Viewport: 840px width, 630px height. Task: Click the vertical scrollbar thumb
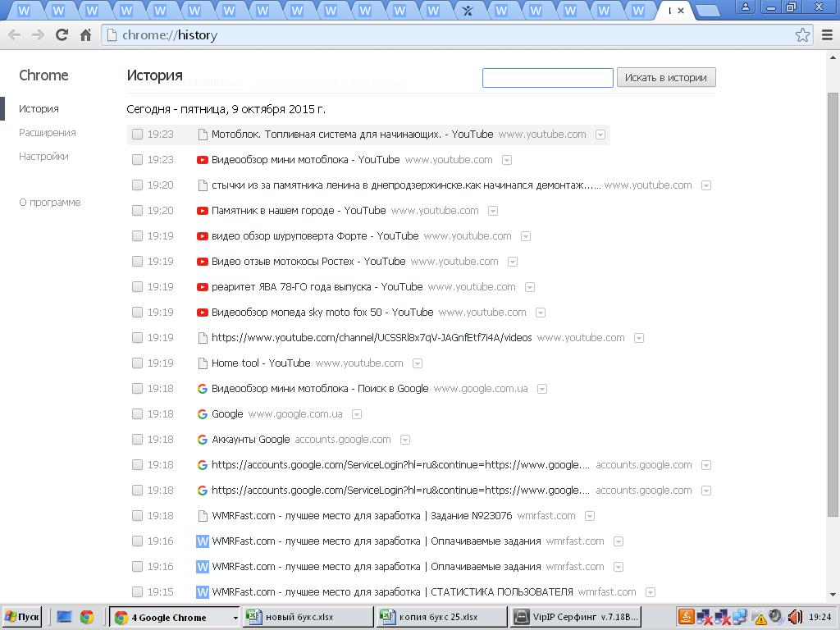pos(833,304)
